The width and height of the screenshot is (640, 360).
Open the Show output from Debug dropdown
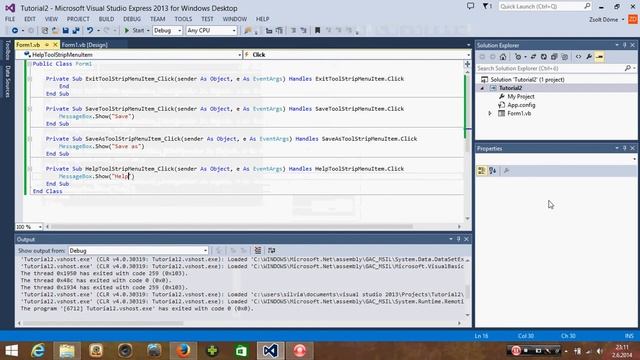click(139, 251)
